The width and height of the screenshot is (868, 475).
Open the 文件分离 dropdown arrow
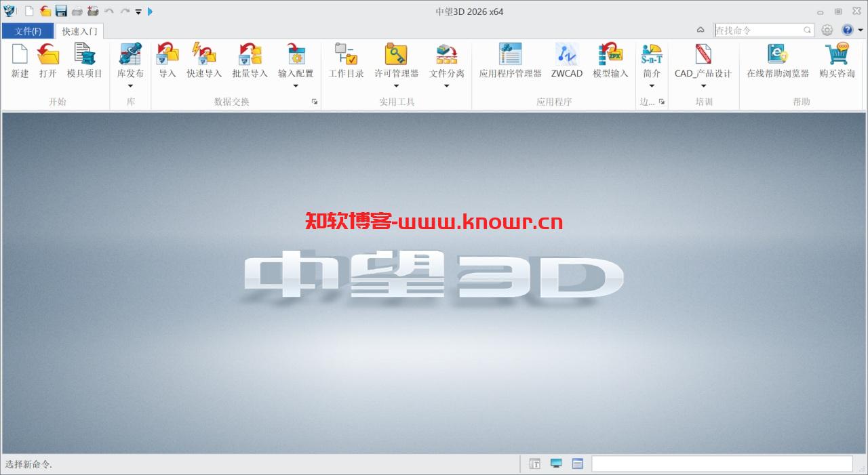447,86
